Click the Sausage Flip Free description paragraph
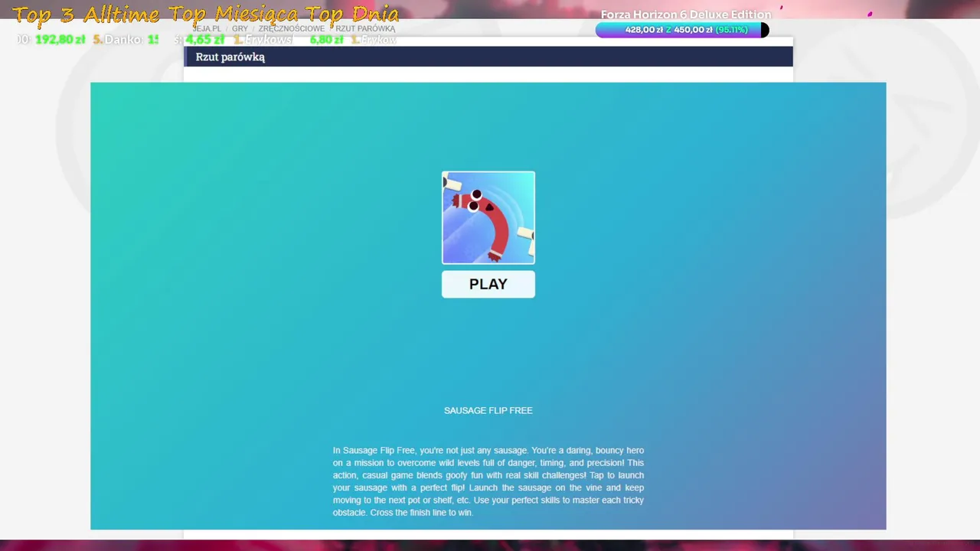The image size is (980, 551). pyautogui.click(x=488, y=481)
